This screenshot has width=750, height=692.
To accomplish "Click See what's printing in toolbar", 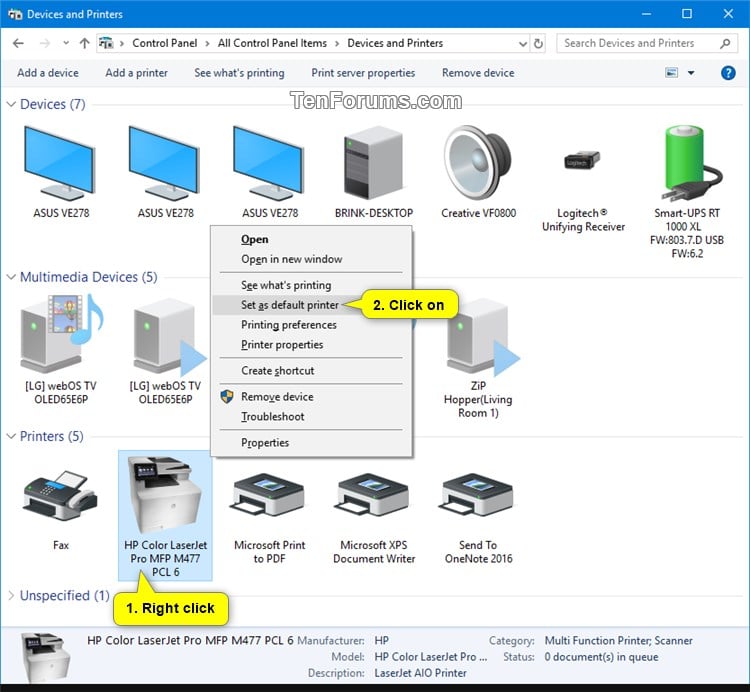I will click(x=239, y=73).
